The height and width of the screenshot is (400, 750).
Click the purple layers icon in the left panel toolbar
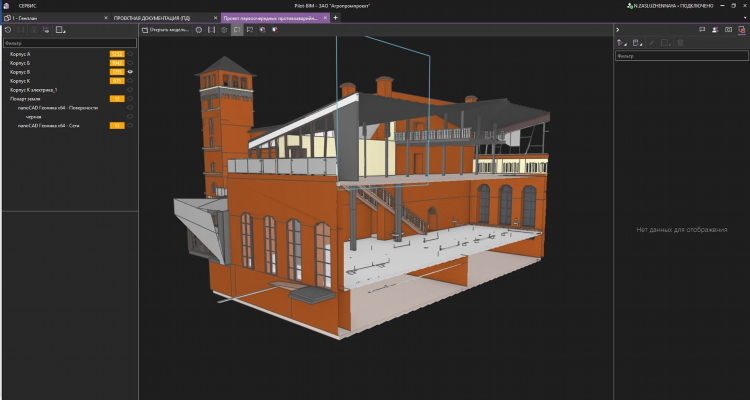[x=46, y=30]
